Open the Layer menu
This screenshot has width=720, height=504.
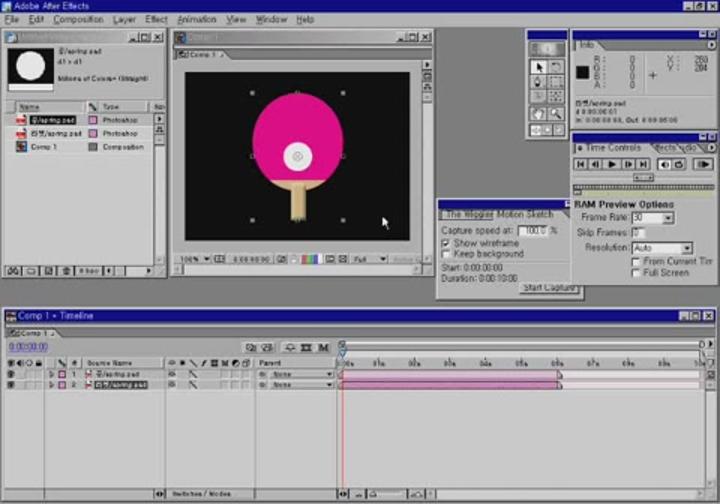coord(124,19)
